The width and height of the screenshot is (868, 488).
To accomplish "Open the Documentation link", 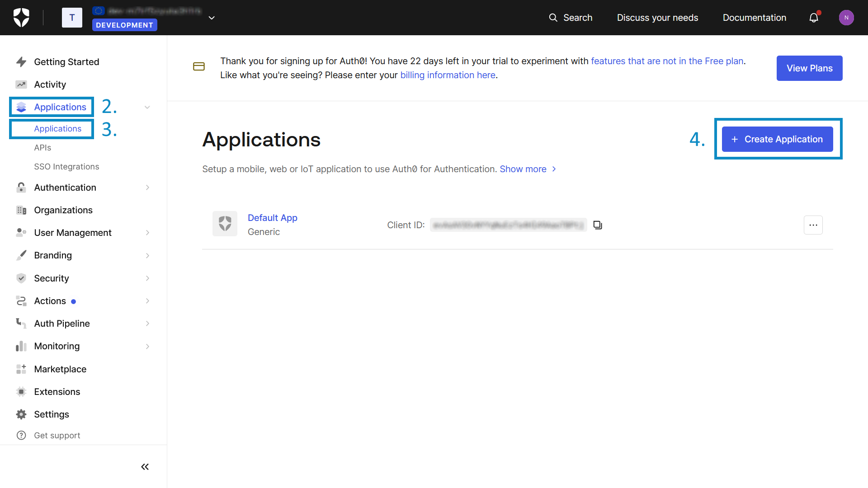I will [754, 18].
